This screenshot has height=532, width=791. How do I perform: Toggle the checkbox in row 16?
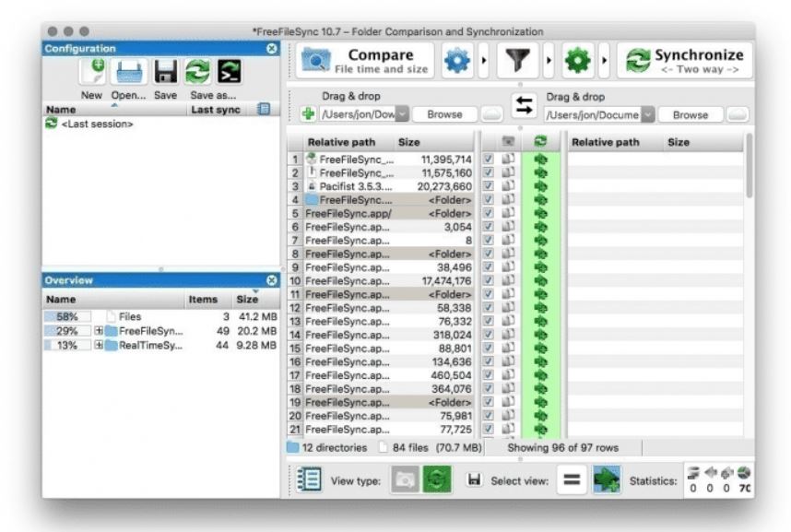[x=489, y=361]
